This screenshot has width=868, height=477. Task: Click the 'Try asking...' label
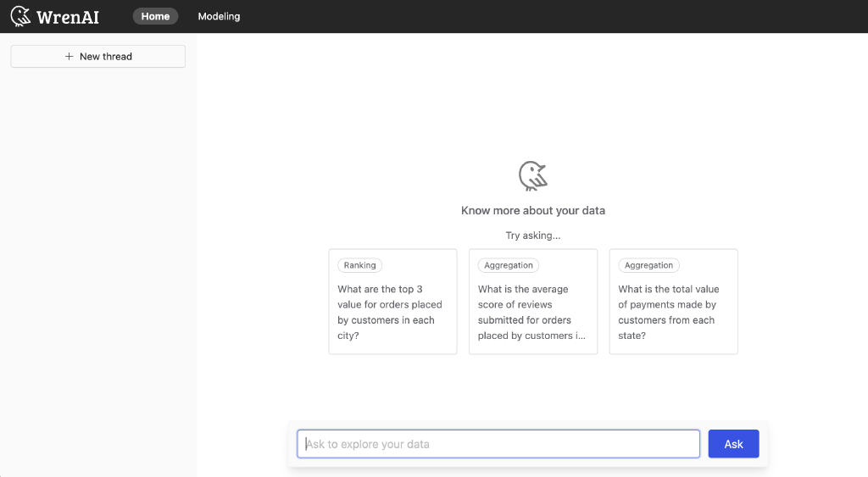click(532, 236)
